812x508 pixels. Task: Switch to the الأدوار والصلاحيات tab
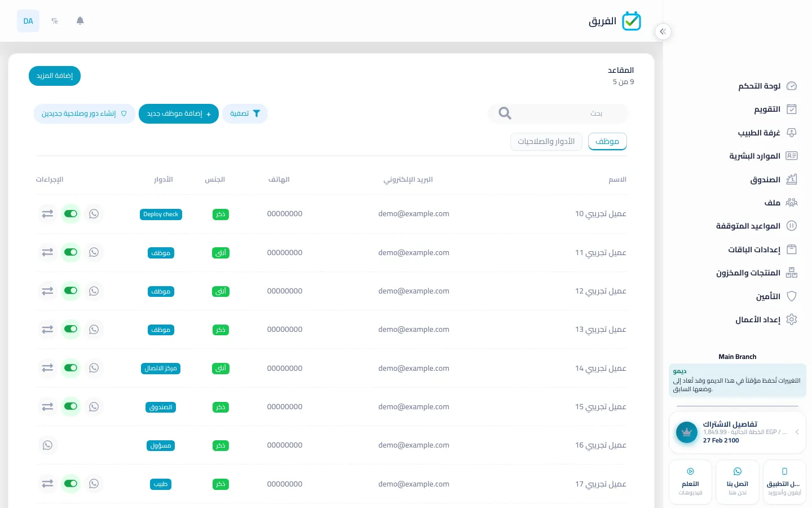546,142
